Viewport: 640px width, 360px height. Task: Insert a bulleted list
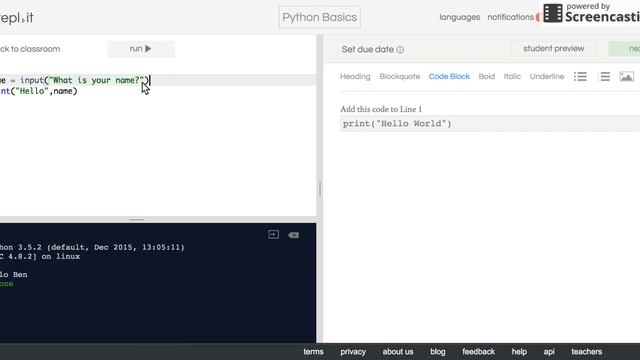pos(580,76)
